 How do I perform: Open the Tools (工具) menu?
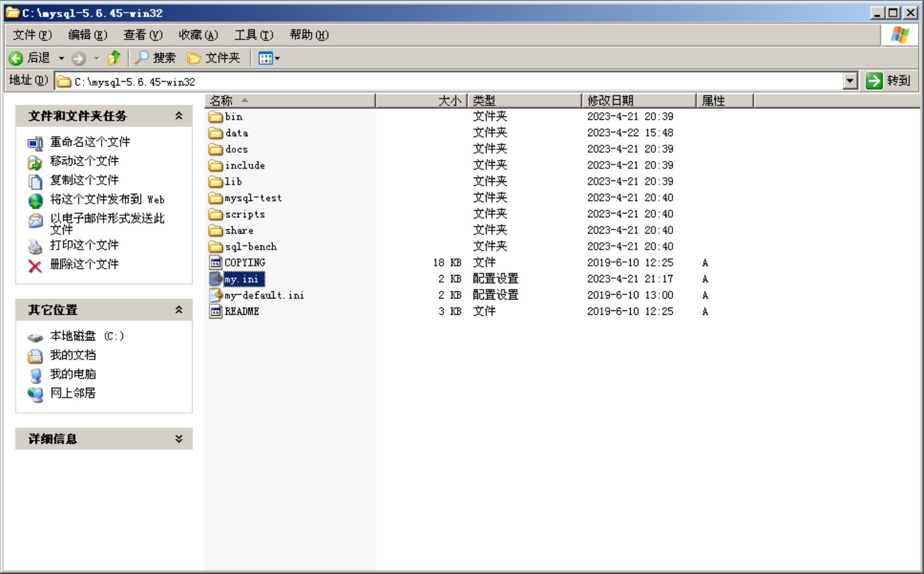click(x=254, y=35)
